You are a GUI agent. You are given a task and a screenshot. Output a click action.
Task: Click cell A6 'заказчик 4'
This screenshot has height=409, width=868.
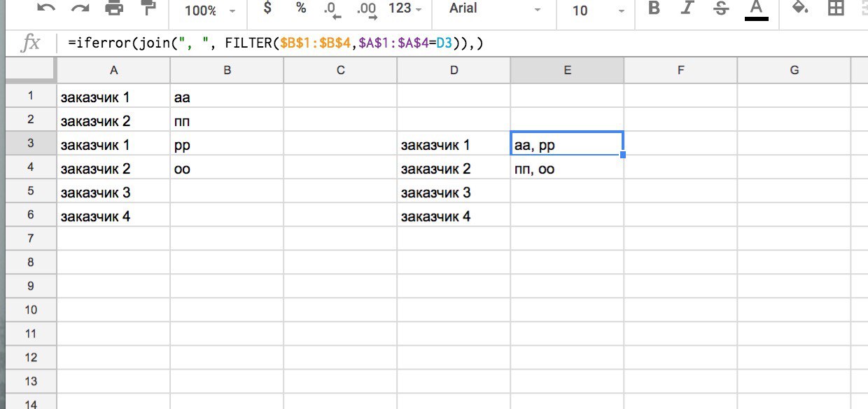pos(113,216)
